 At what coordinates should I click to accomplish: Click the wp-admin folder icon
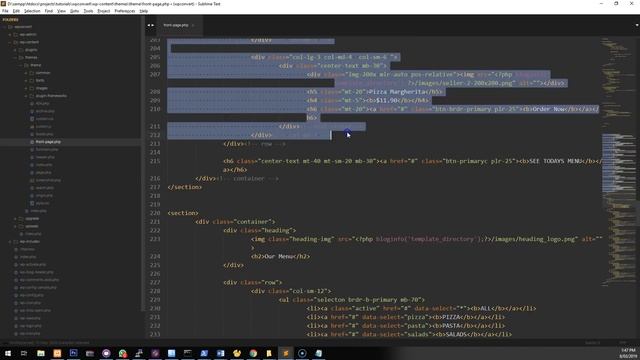16,35
